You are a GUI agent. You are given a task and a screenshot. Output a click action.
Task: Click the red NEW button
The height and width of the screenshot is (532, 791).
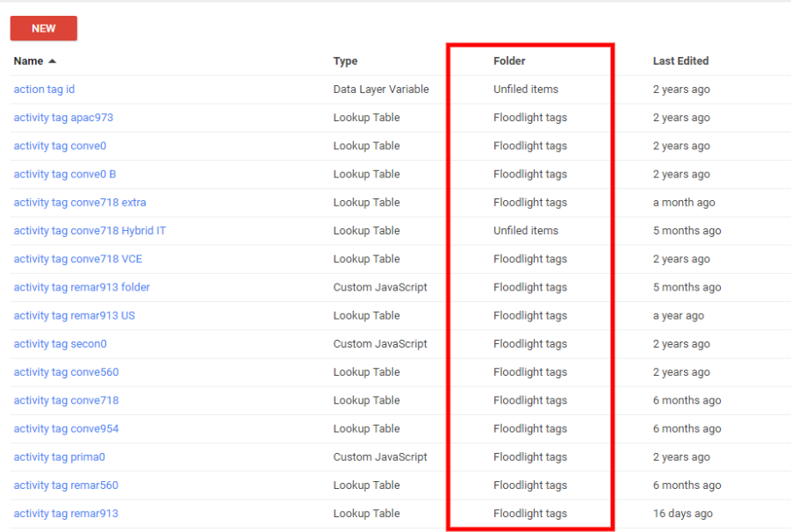[x=43, y=28]
